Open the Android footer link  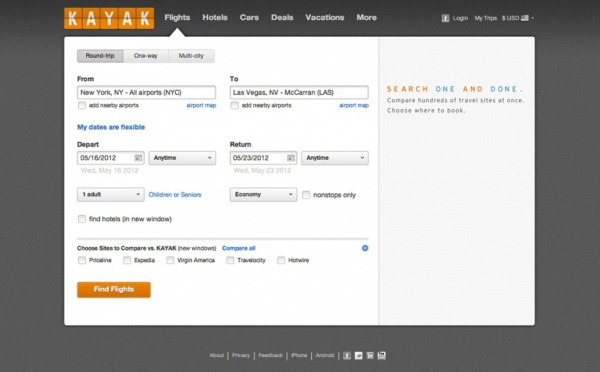point(325,355)
